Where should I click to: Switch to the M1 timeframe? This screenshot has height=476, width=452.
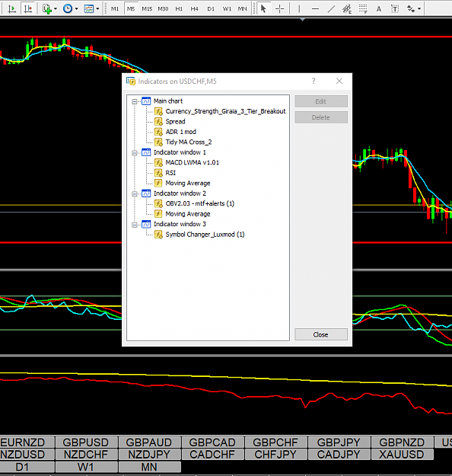click(x=115, y=9)
